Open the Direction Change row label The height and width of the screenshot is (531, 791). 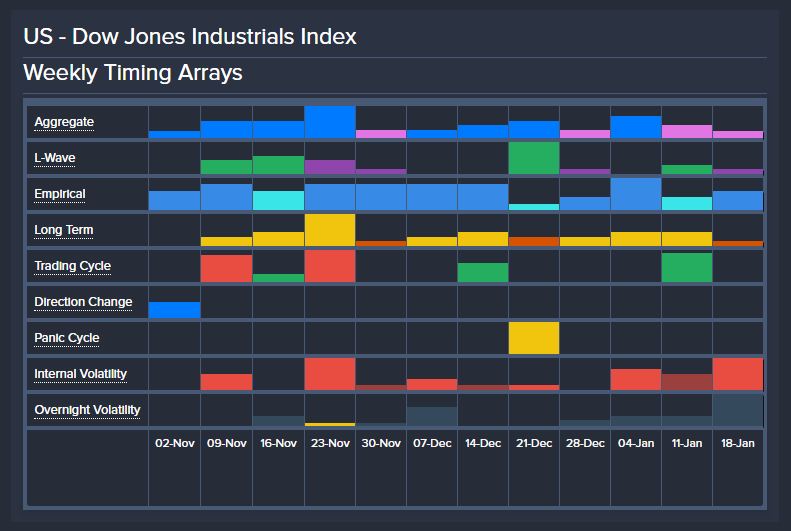[x=83, y=302]
